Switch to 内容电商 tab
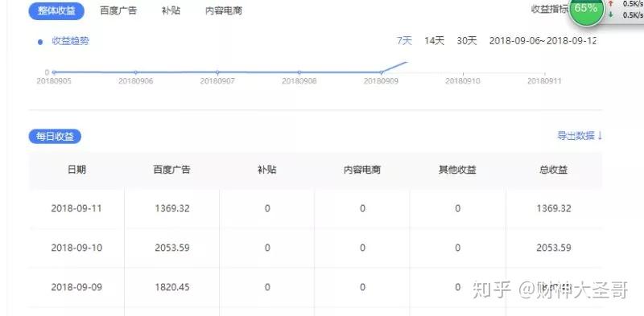644x316 pixels. [x=224, y=10]
